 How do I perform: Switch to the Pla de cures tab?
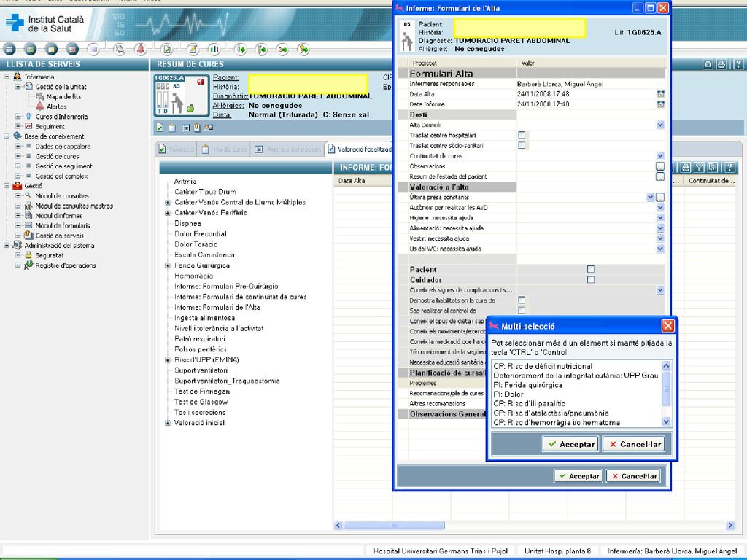click(x=225, y=149)
